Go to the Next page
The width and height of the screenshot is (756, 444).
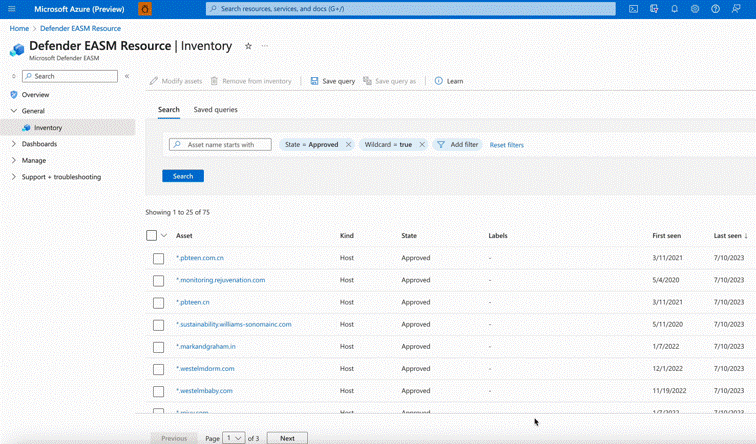pyautogui.click(x=287, y=438)
